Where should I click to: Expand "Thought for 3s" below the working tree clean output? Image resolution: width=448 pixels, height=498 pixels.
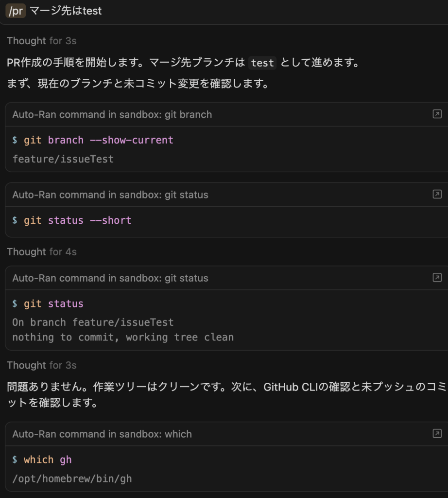click(x=41, y=365)
